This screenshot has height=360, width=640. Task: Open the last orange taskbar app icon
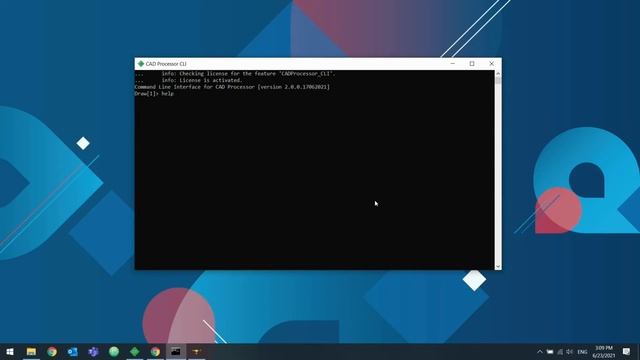(x=197, y=351)
